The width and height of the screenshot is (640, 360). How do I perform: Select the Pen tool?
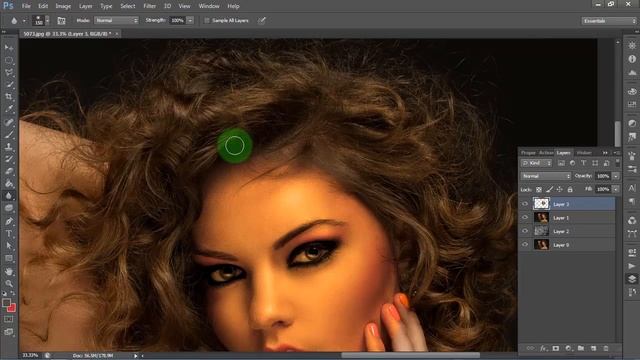[x=9, y=221]
